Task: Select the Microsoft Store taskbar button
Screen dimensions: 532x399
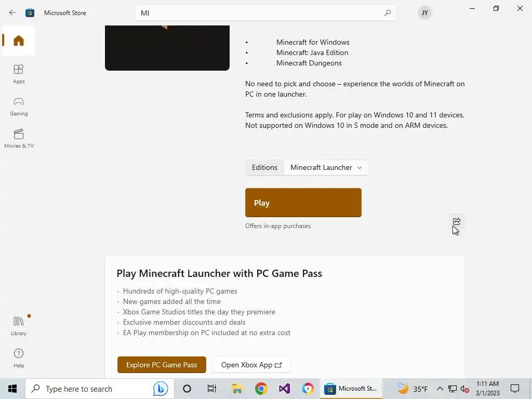Action: [x=351, y=389]
